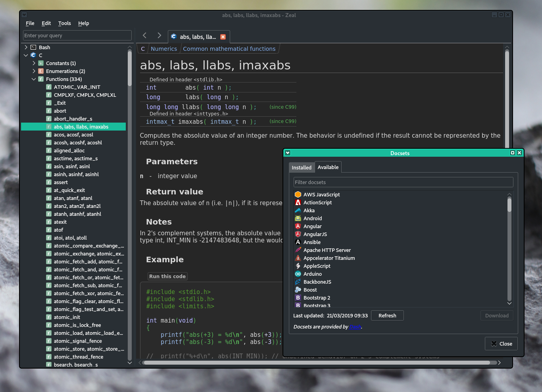Click the Apache HTTP Server feather icon
Screen dimensions: 542x392
point(298,250)
